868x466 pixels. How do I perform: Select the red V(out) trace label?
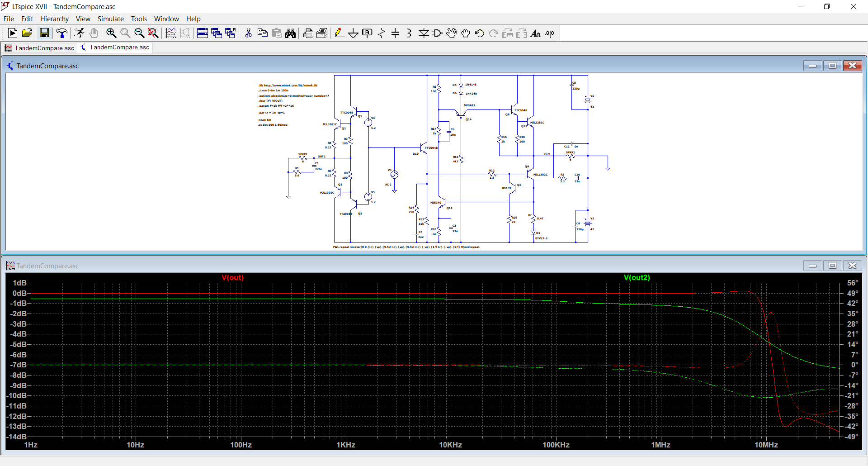pos(232,277)
